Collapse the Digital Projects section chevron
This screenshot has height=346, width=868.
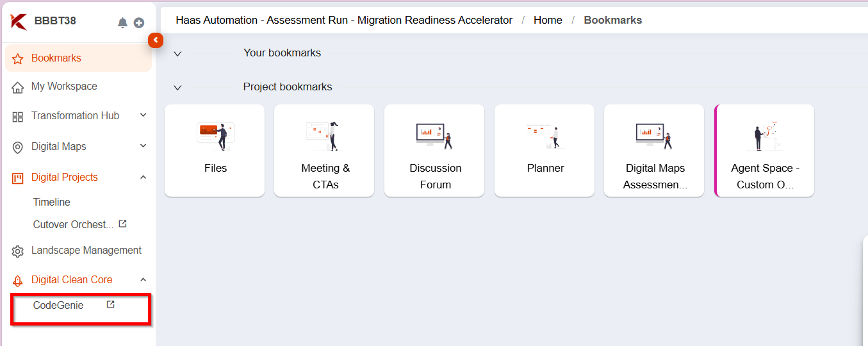[x=143, y=177]
